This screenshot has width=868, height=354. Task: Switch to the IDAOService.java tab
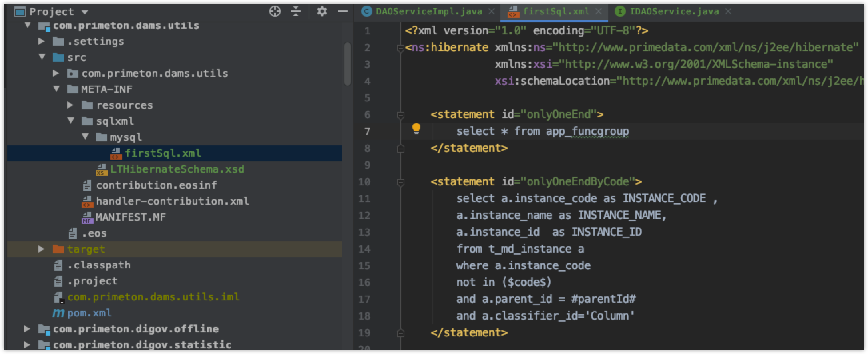674,12
